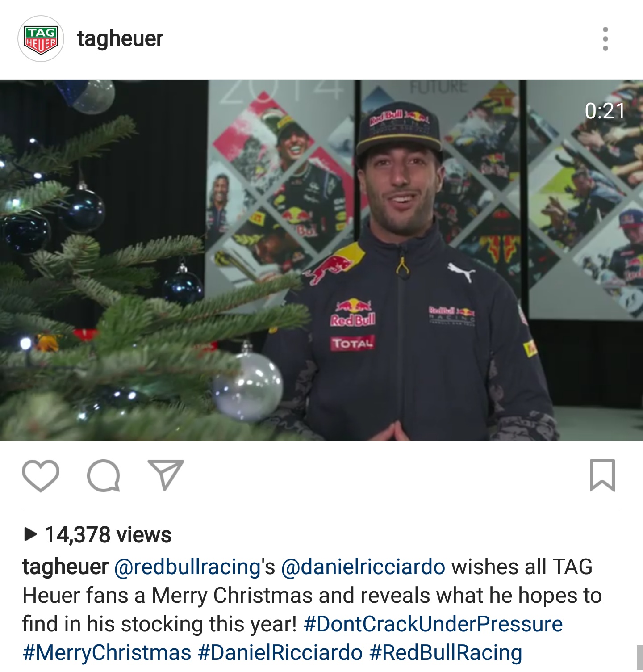Open the #RedBullRacing hashtag
The width and height of the screenshot is (643, 672).
(446, 653)
